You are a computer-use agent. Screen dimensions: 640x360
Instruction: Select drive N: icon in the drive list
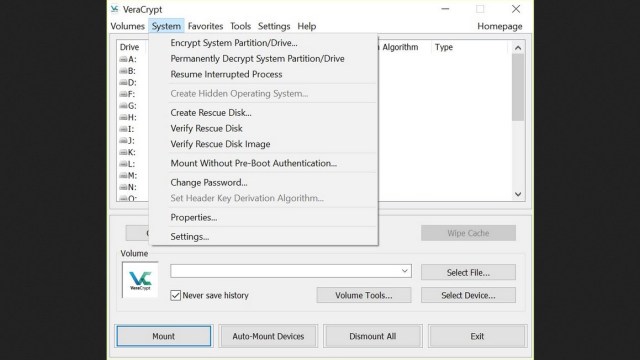click(x=123, y=187)
